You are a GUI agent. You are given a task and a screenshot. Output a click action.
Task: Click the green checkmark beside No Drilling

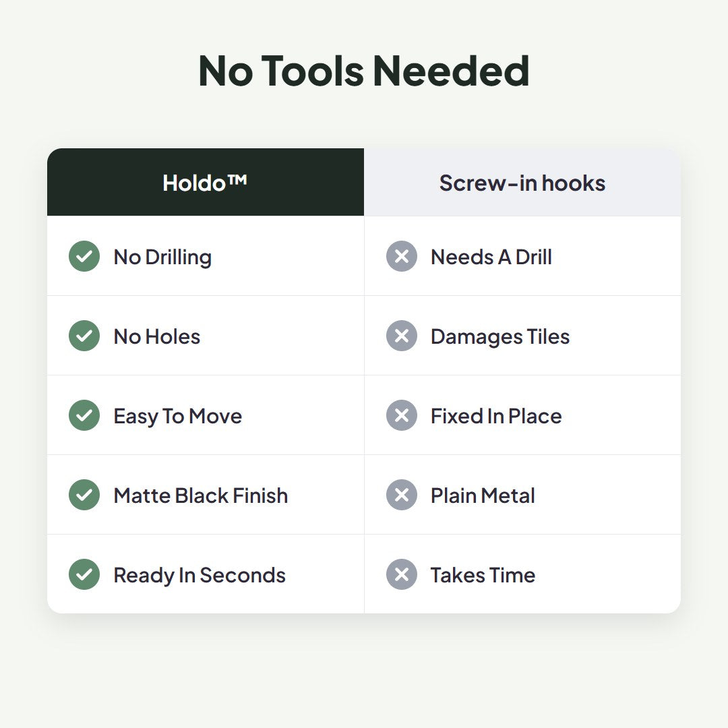click(84, 256)
